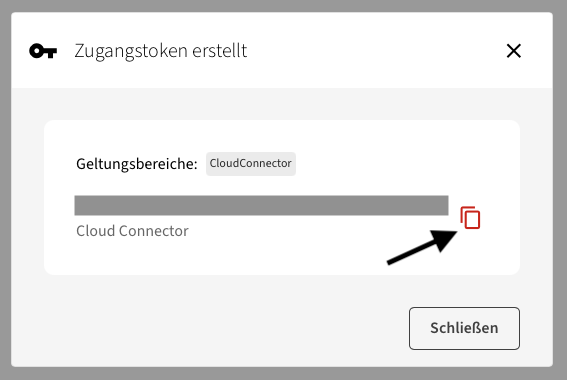Click the Geltungsbereiche label
Image resolution: width=567 pixels, height=380 pixels.
(137, 164)
